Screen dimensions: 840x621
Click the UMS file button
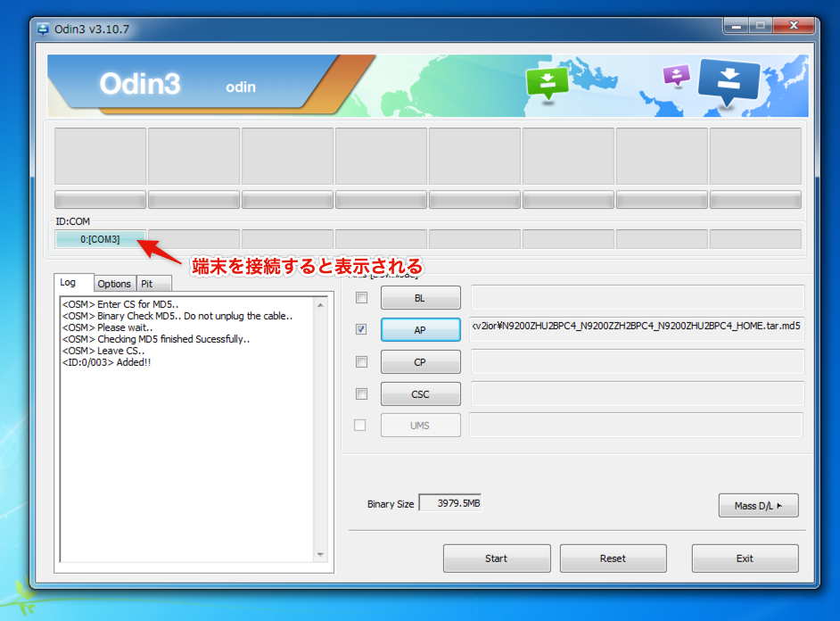(421, 426)
